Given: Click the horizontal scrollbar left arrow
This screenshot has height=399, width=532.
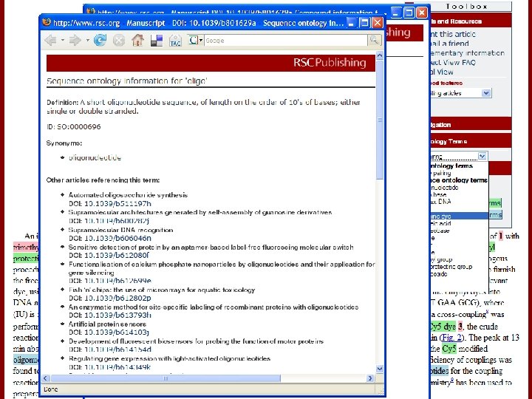Looking at the screenshot, I should (46, 378).
